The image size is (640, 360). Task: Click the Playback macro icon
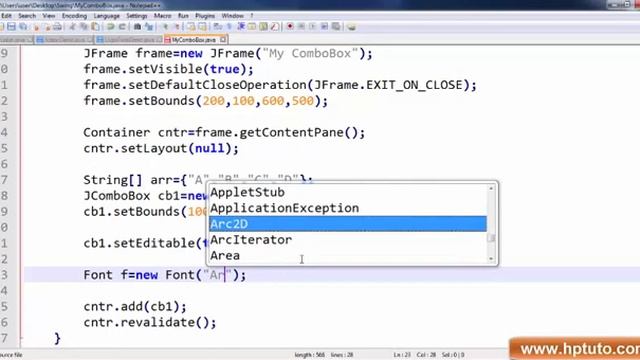(x=313, y=27)
